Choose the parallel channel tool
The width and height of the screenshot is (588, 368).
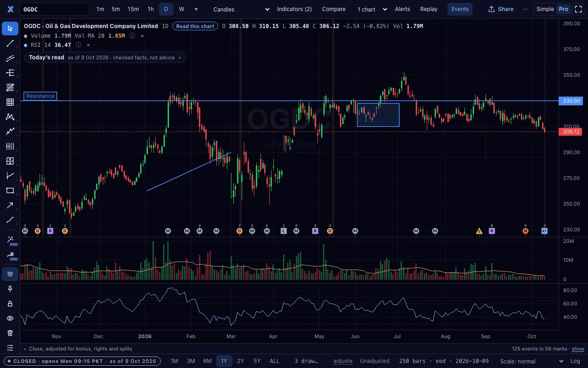pyautogui.click(x=10, y=58)
